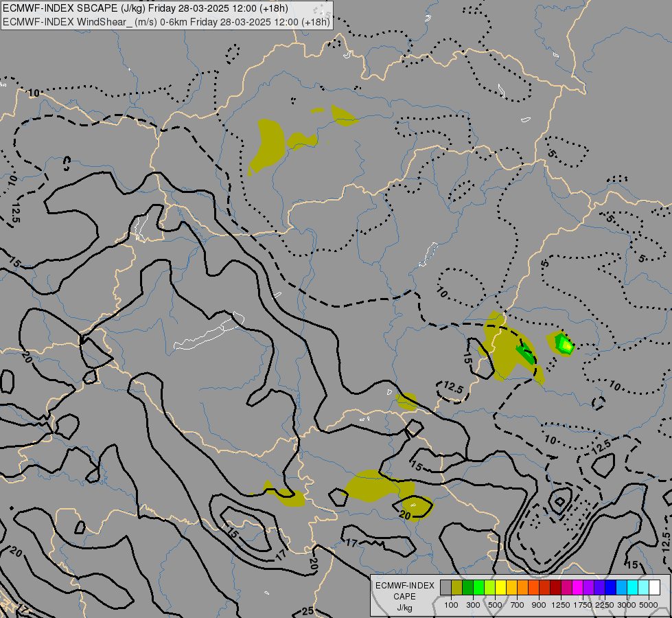Screen dimensions: 672x618
Task: Click the legend value 300
Action: 473,605
